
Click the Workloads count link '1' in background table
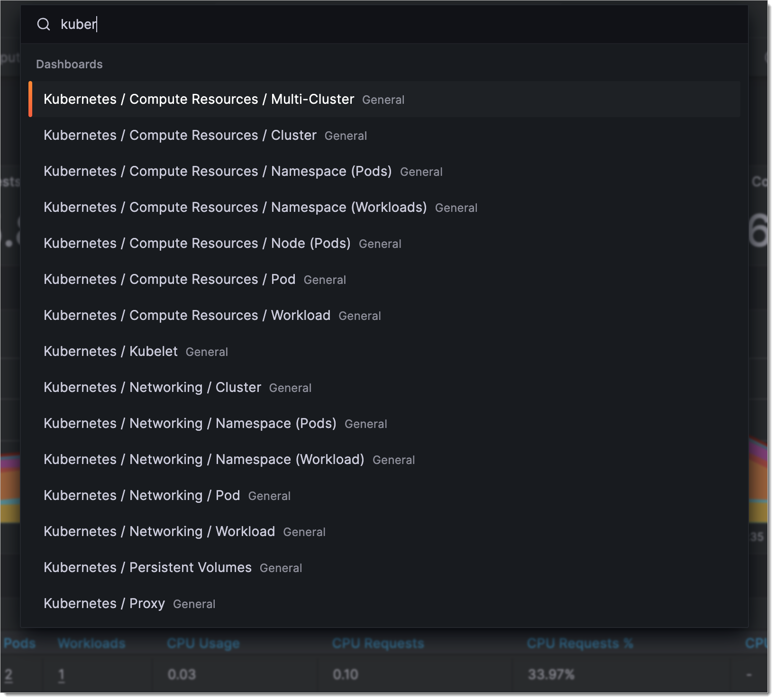[61, 674]
